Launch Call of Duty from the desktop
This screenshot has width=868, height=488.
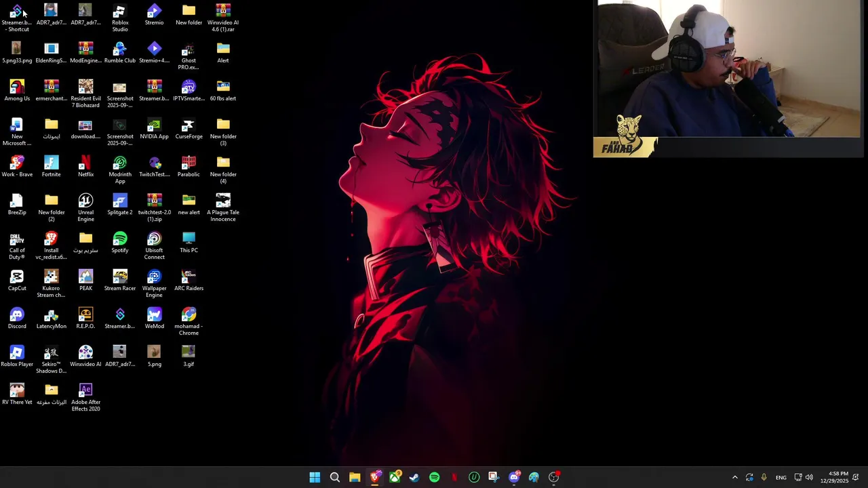(17, 245)
